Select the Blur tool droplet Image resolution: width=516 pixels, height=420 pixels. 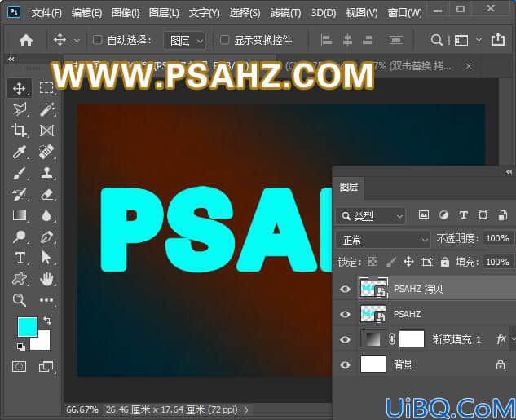[x=46, y=215]
